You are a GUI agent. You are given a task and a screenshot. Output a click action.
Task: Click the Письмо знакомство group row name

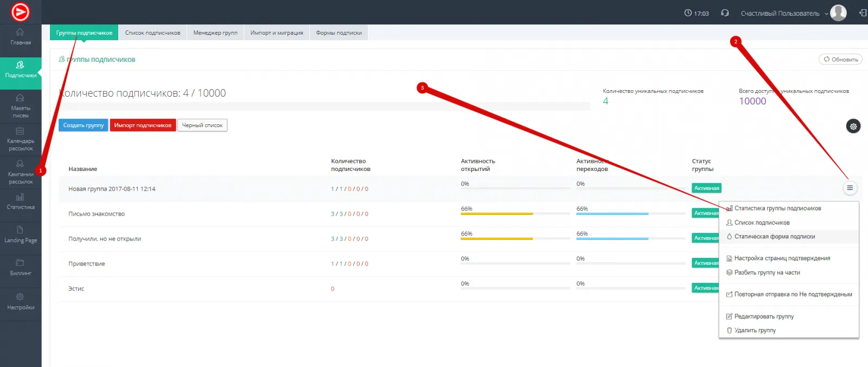coord(97,214)
